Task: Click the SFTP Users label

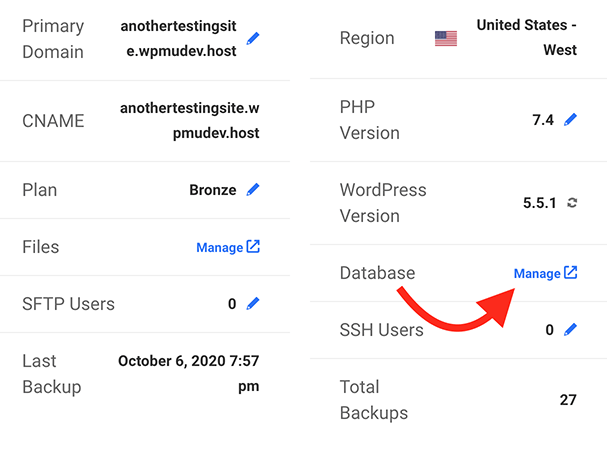Action: tap(69, 304)
